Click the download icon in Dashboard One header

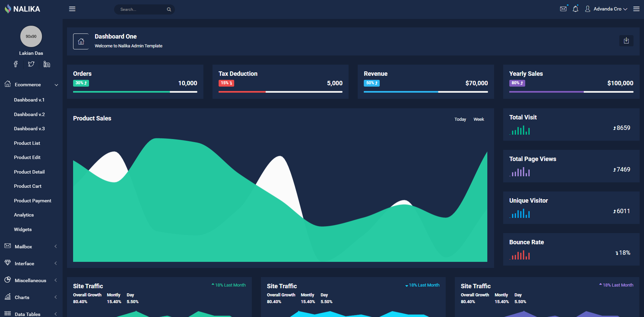626,41
